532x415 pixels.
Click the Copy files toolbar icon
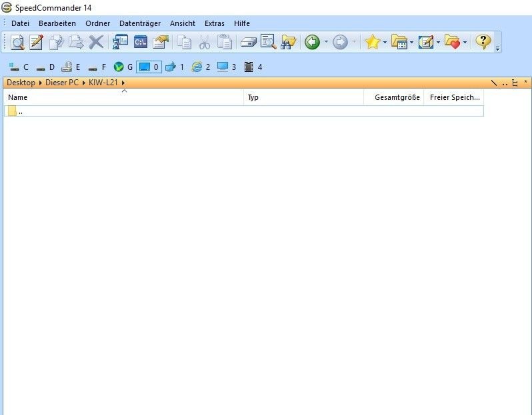[56, 43]
